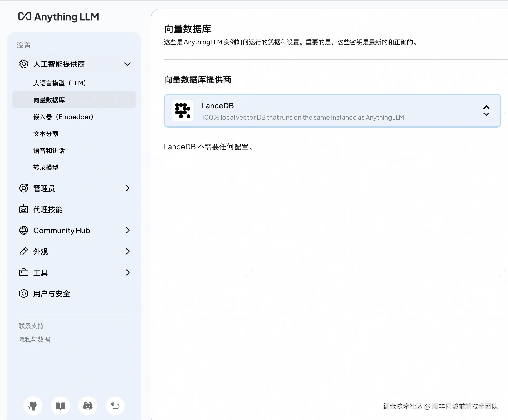
Task: Click the Anything LLM logo
Action: 58,17
